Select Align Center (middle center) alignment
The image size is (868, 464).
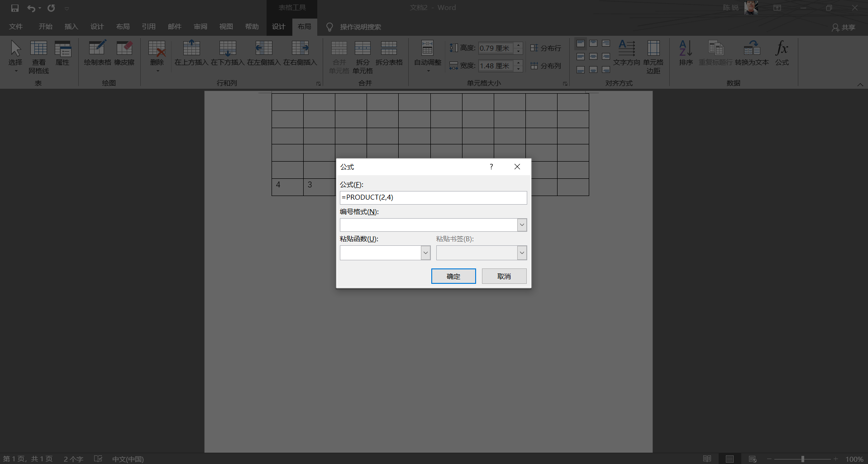point(593,57)
